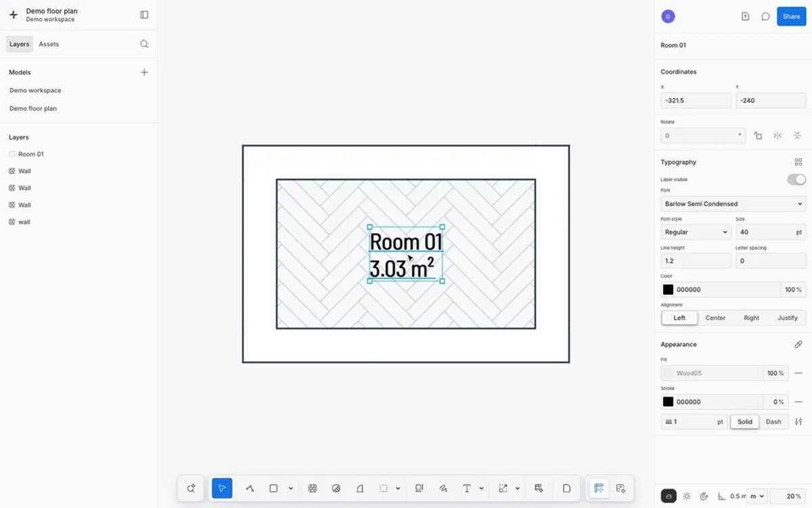The image size is (812, 508).
Task: Switch to the Assets tab
Action: click(x=49, y=44)
